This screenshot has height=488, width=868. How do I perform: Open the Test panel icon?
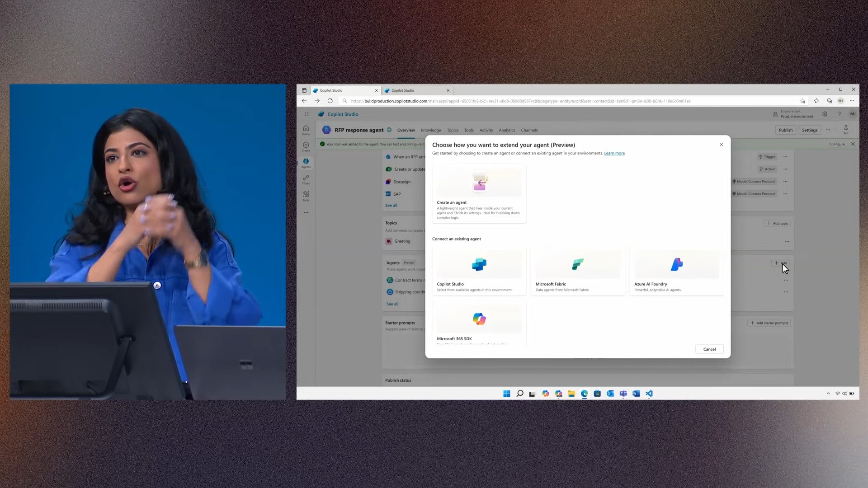coord(846,129)
